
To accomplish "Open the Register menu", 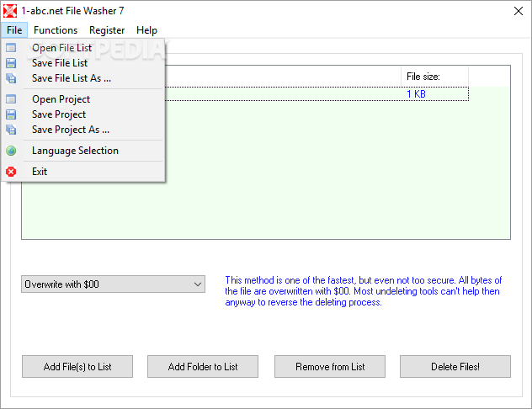I will pyautogui.click(x=107, y=30).
